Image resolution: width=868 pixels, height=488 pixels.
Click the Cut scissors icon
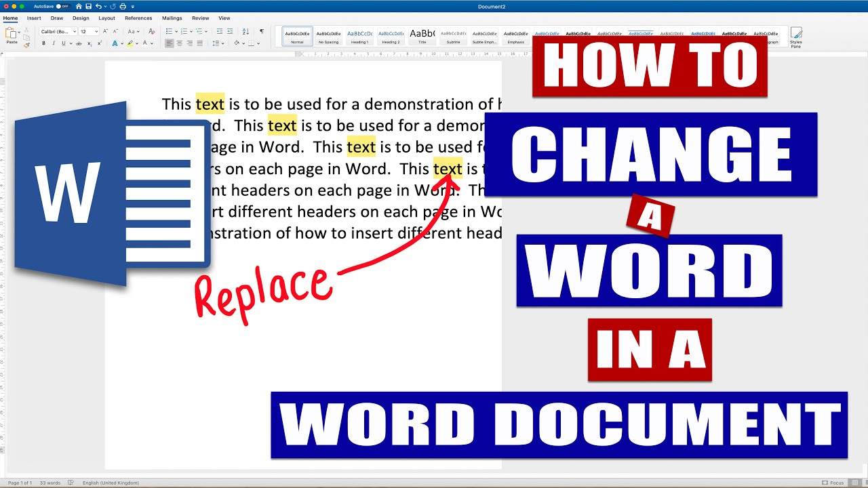tap(26, 30)
